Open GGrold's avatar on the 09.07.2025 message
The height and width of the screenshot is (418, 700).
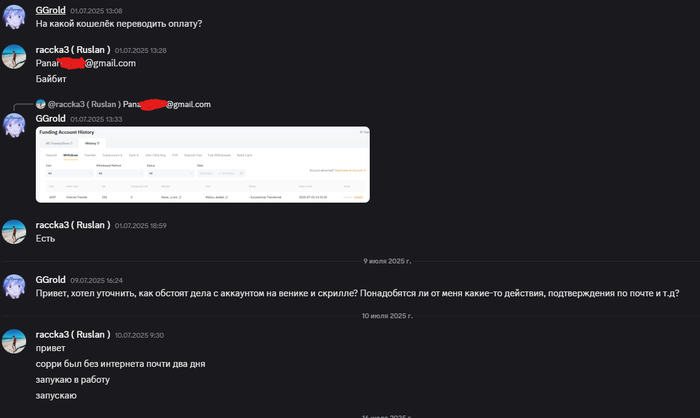(14, 287)
